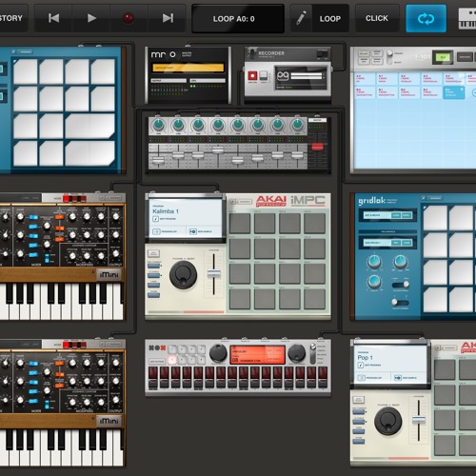Flip the upper slide switch on the right gridlok device

401,284
